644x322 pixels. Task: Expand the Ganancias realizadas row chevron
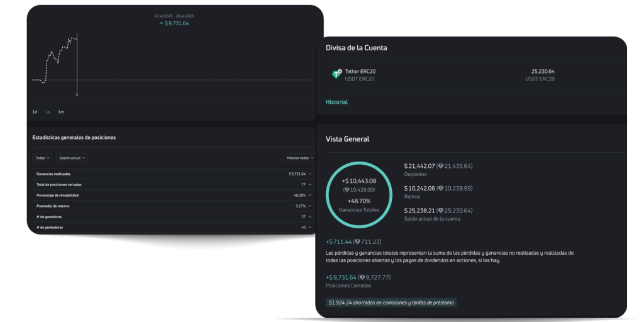pos(310,174)
